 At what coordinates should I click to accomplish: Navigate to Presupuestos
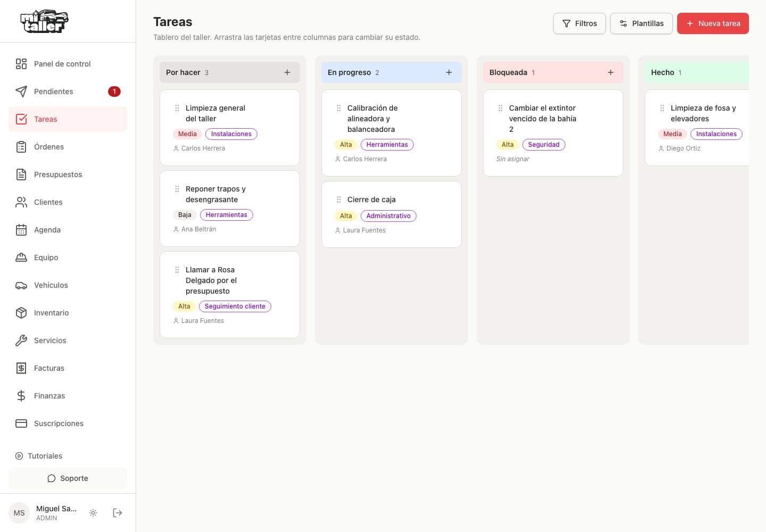(68, 174)
